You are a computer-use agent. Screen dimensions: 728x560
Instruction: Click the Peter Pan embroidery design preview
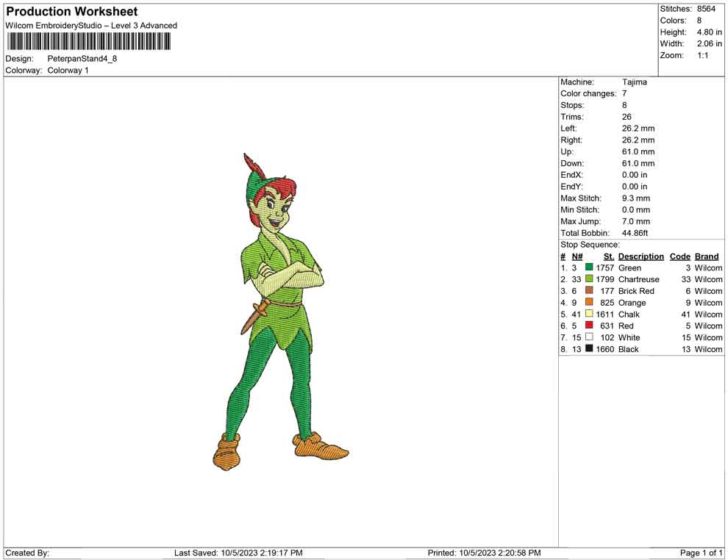click(x=280, y=312)
